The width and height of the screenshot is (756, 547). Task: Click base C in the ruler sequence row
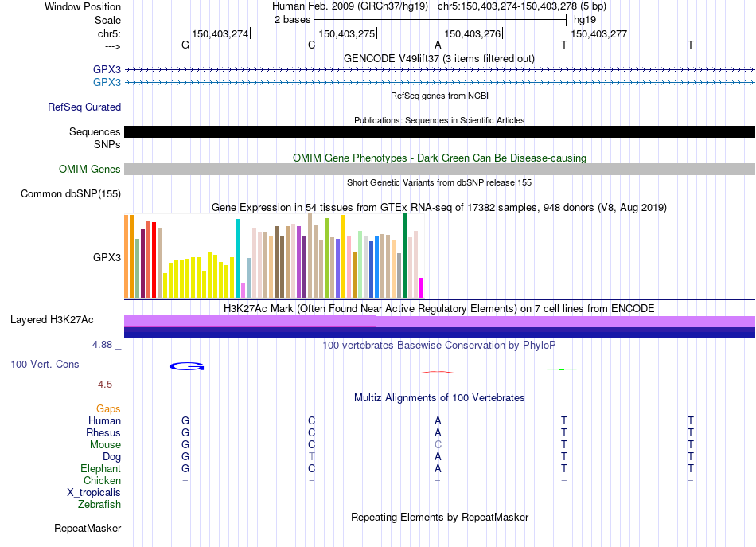[x=311, y=45]
